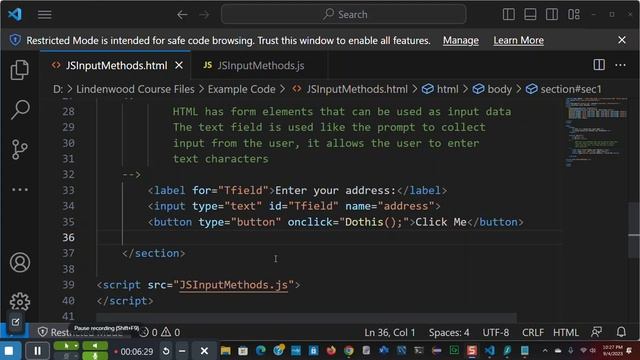Click the closing </section> tag on line 37

153,253
